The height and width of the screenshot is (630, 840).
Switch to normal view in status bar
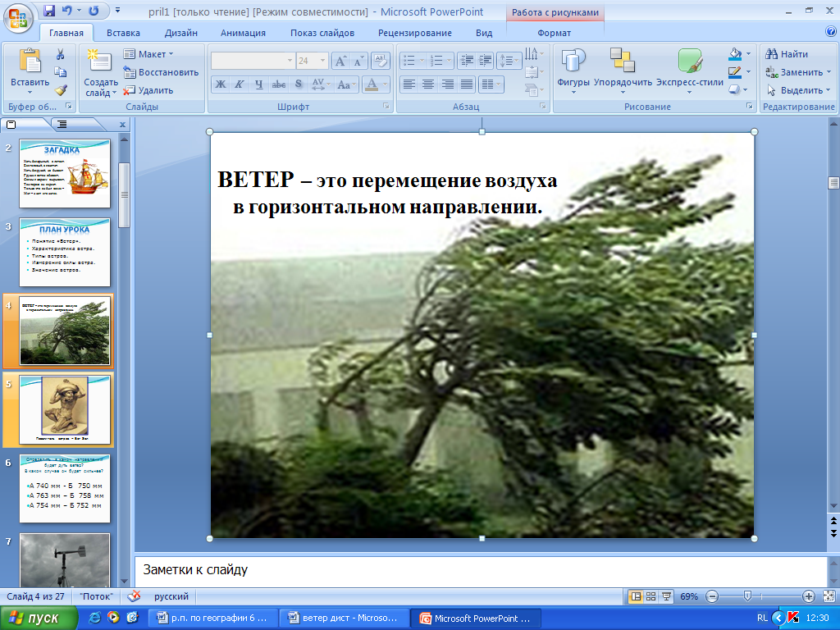point(636,596)
